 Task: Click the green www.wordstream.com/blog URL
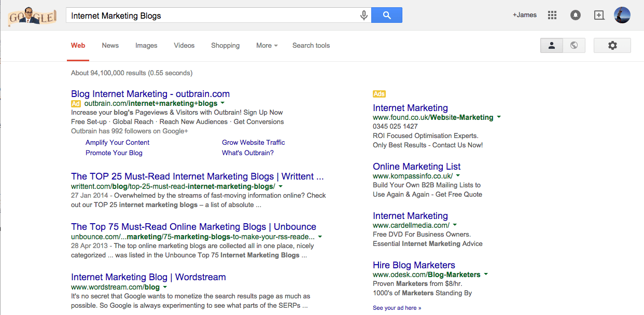[x=115, y=287]
